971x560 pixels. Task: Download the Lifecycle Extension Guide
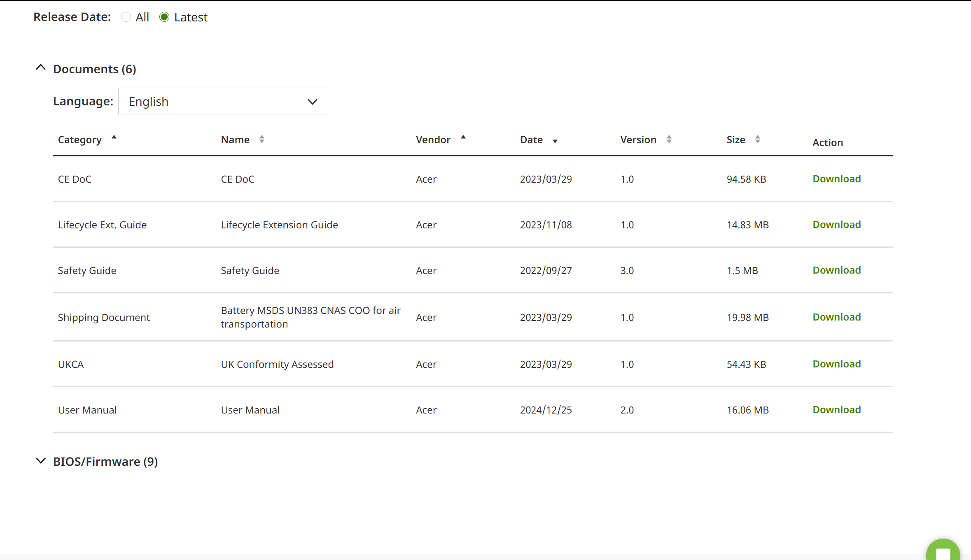(836, 225)
